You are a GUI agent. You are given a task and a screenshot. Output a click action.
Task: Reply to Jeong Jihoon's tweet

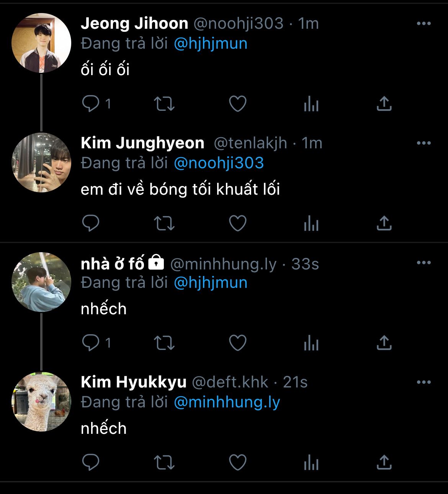tap(91, 104)
